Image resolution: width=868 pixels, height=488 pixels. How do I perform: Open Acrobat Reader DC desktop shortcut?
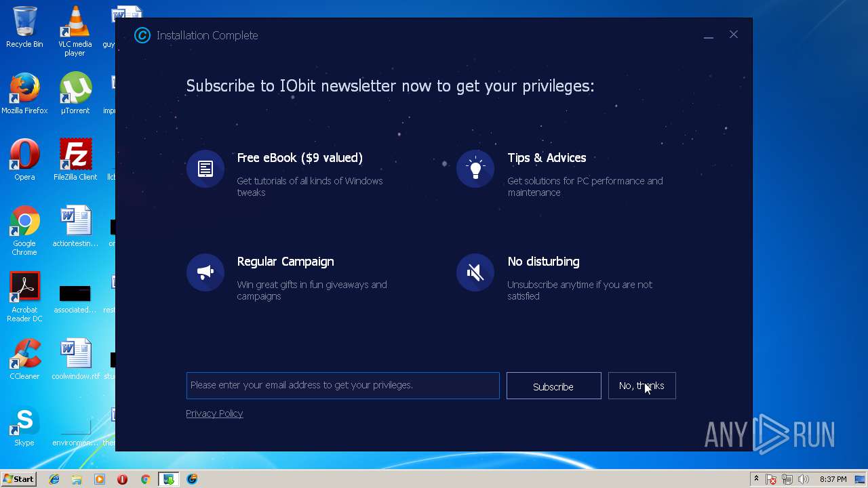[x=24, y=297]
